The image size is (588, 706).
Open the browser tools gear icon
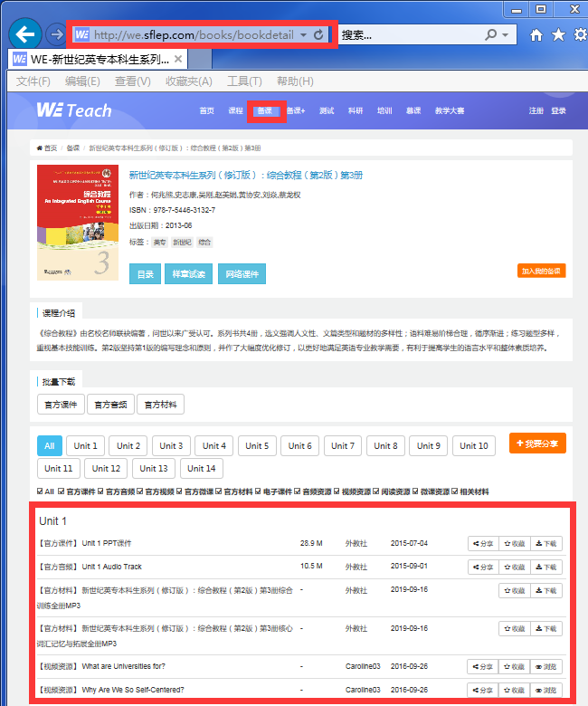point(581,34)
